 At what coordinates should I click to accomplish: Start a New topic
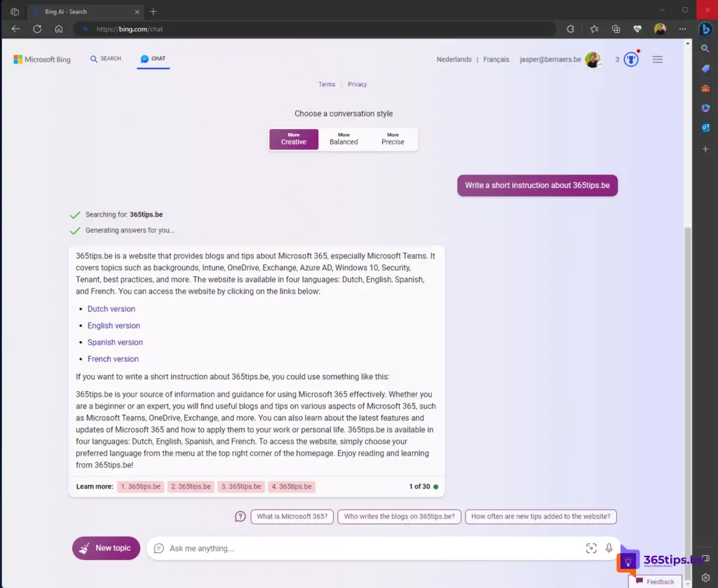107,548
